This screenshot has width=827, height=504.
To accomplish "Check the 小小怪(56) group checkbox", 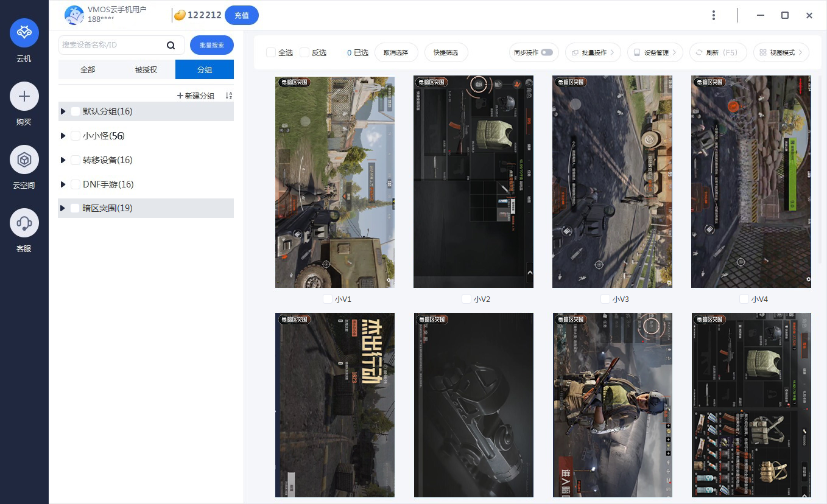I will [x=76, y=136].
